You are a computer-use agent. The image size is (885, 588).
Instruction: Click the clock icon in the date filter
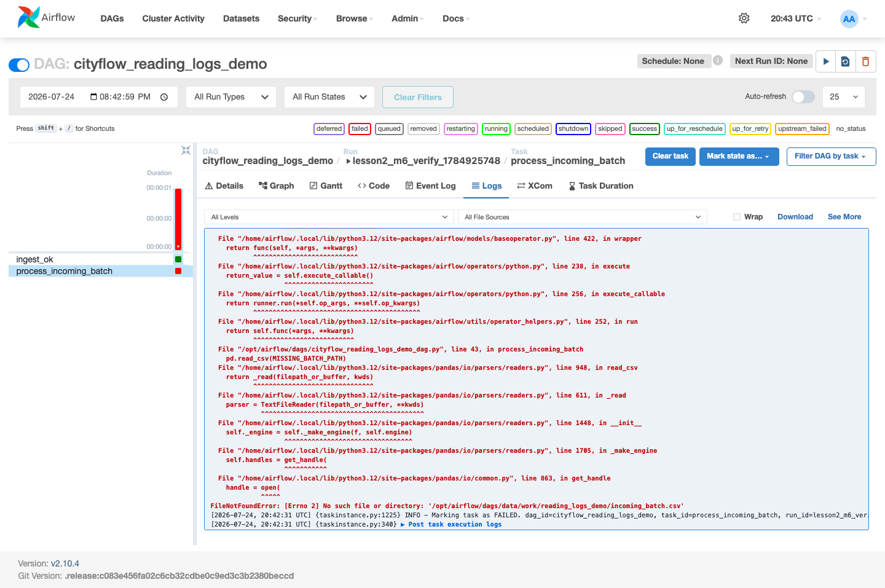pyautogui.click(x=164, y=97)
